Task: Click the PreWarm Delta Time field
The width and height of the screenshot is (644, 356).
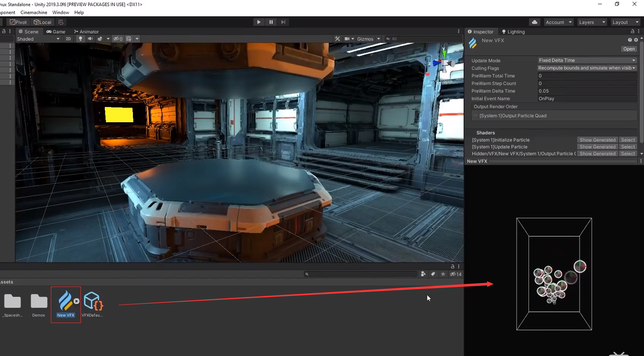Action: pos(587,91)
